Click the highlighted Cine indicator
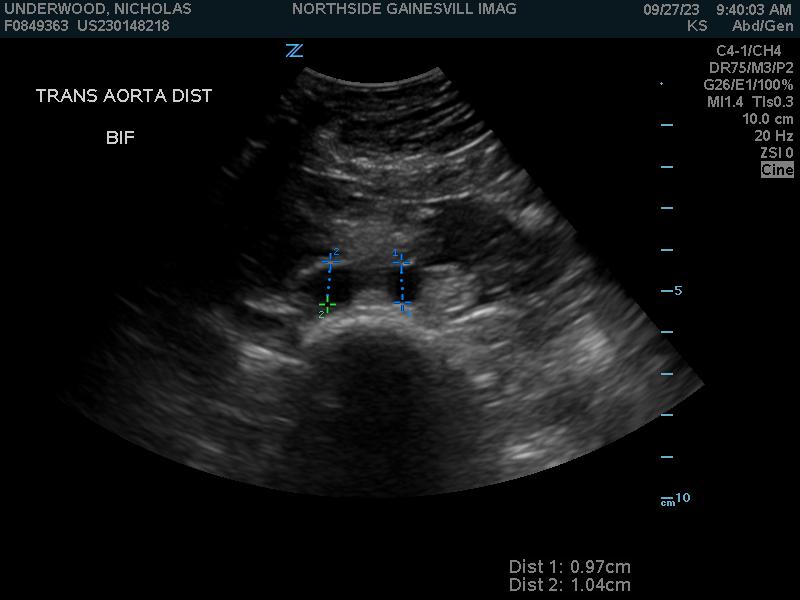800x600 pixels. point(777,170)
